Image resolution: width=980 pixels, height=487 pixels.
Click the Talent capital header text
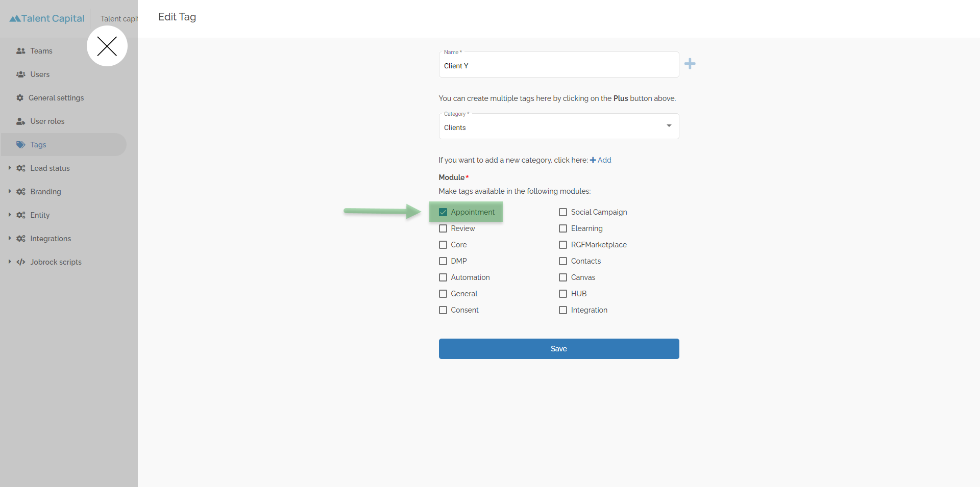click(x=119, y=19)
